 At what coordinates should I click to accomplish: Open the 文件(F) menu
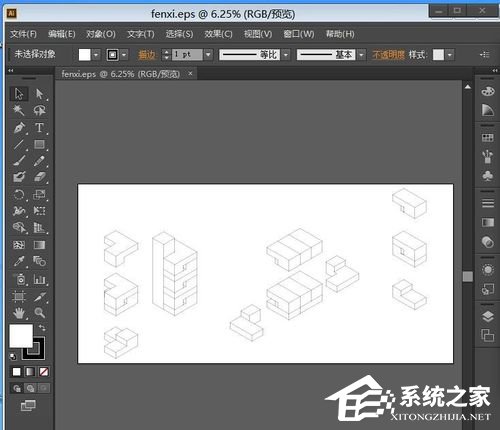[23, 34]
